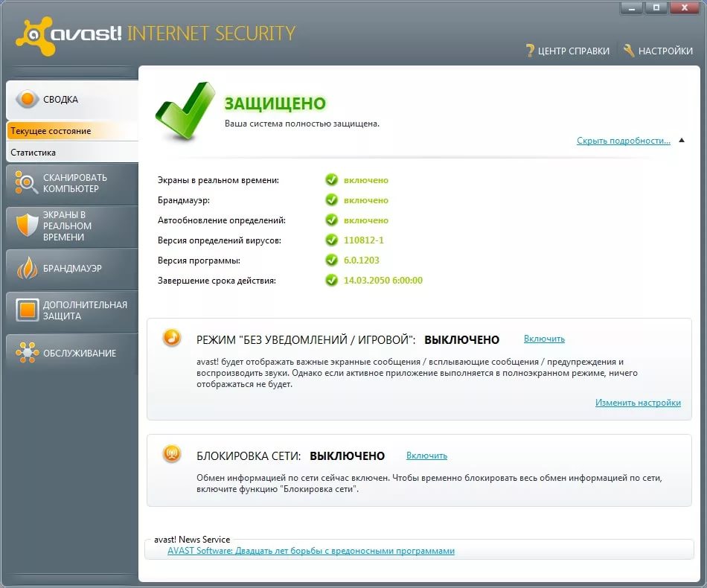This screenshot has height=588, width=707.
Task: Click the green check beside Автообновление определений
Action: 331,220
